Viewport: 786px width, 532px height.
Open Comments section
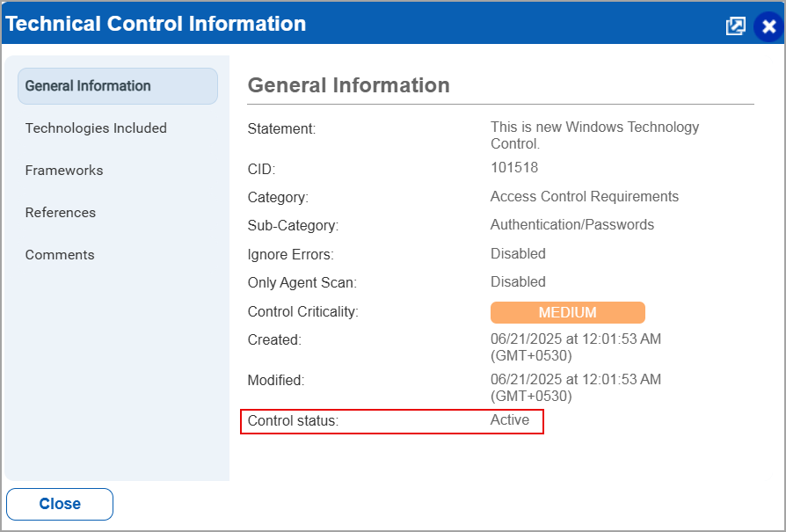pyautogui.click(x=60, y=255)
